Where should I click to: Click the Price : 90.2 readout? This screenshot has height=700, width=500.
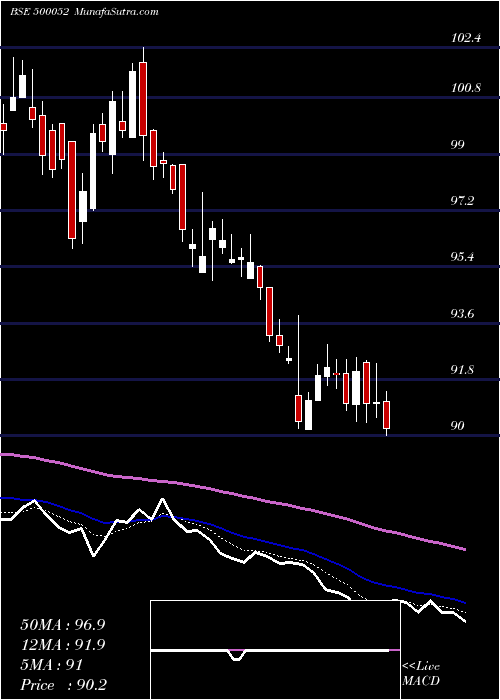tap(64, 685)
